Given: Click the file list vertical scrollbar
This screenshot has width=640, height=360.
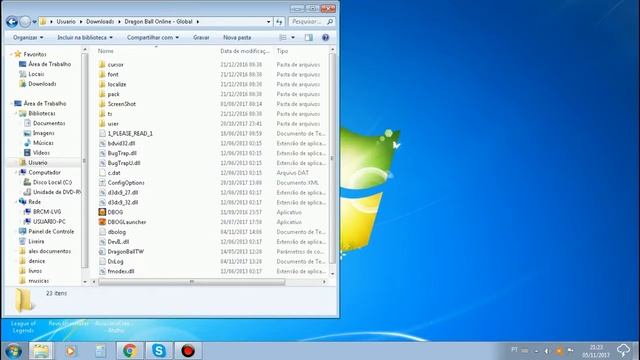Looking at the screenshot, I should pyautogui.click(x=332, y=158).
